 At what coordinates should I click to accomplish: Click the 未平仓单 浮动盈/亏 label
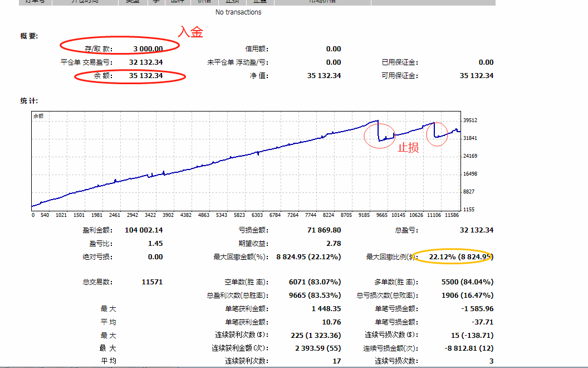coord(238,62)
